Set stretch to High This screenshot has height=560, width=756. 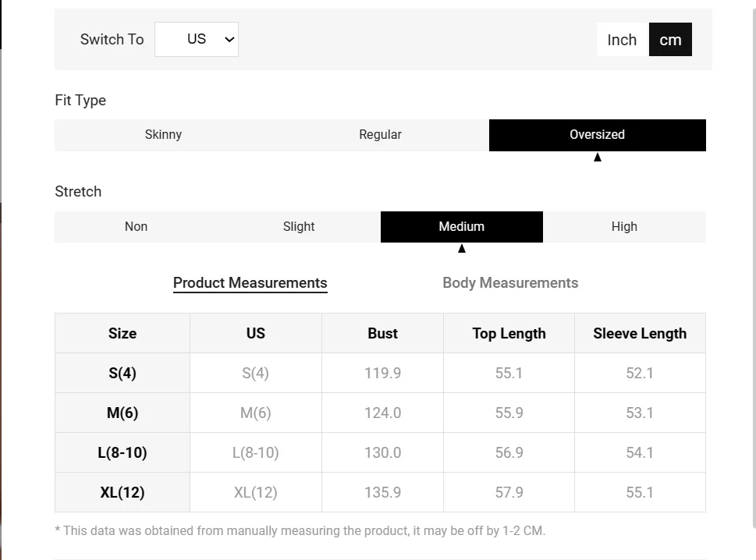(624, 227)
